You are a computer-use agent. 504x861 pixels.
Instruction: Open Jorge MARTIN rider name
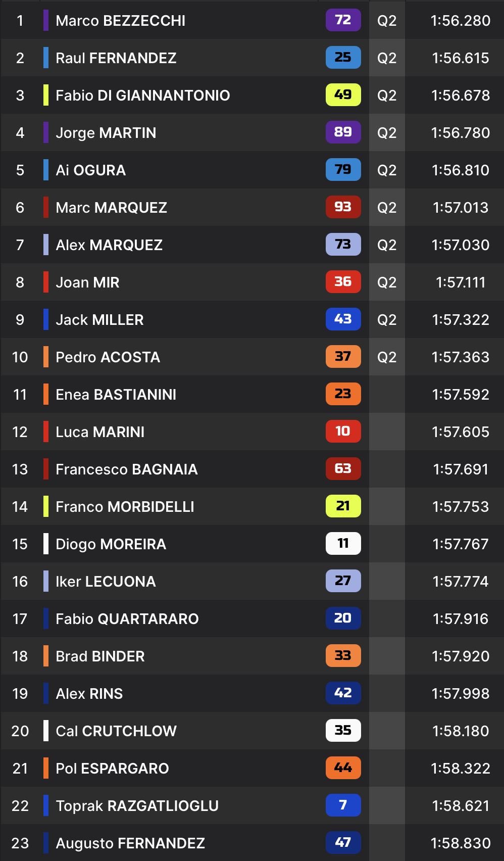point(106,133)
